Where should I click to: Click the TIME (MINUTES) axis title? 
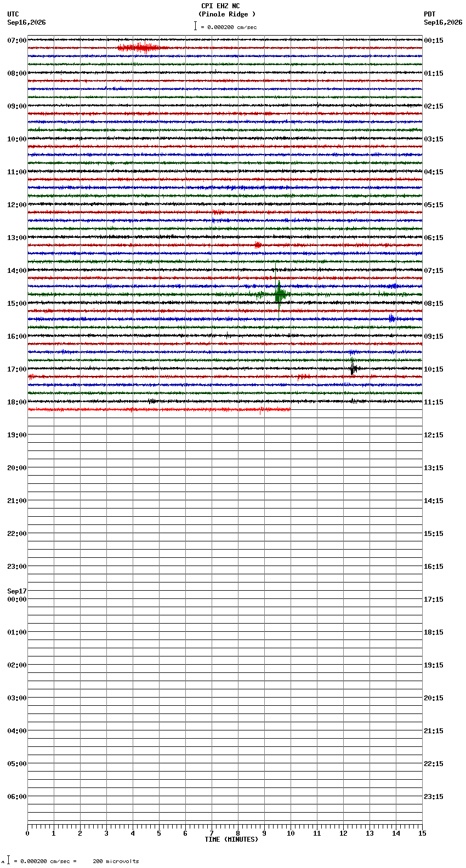point(231,840)
